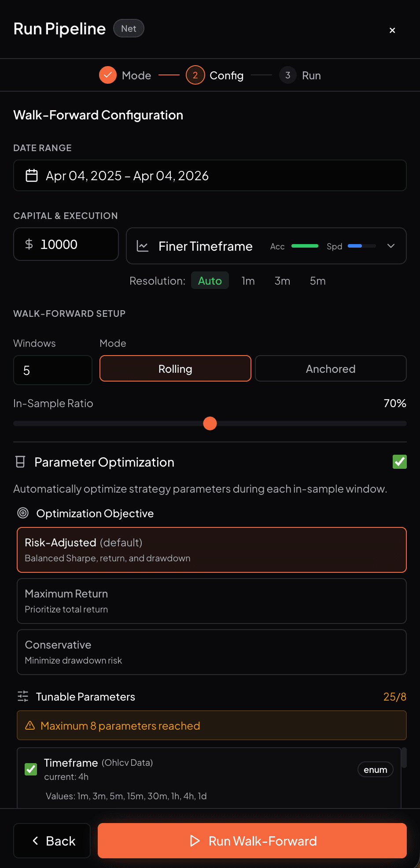Expand the Finer Timeframe options chevron

click(391, 246)
